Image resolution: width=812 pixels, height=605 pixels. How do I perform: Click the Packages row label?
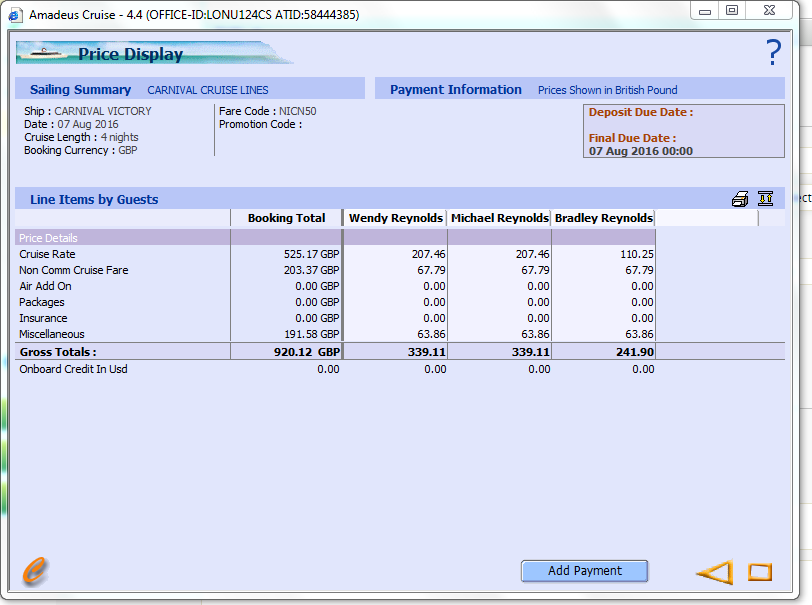click(x=42, y=302)
